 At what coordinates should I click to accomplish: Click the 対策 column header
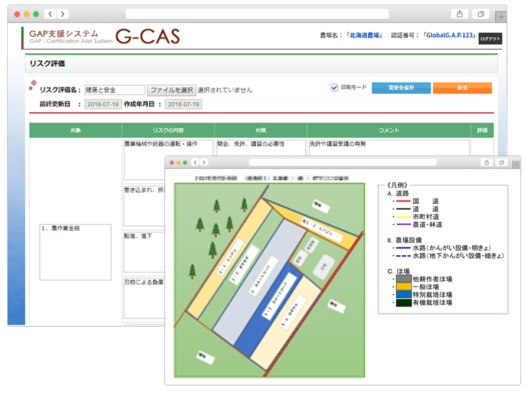tap(261, 131)
